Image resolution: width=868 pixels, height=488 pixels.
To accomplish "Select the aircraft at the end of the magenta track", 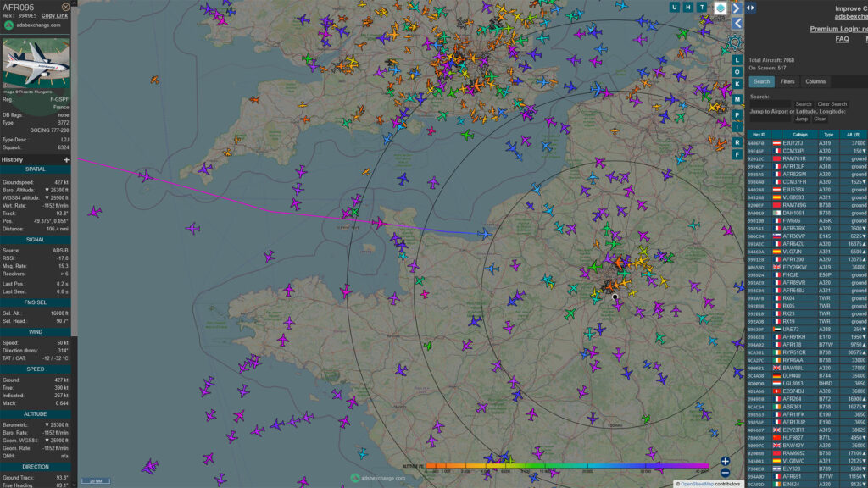I will [484, 234].
